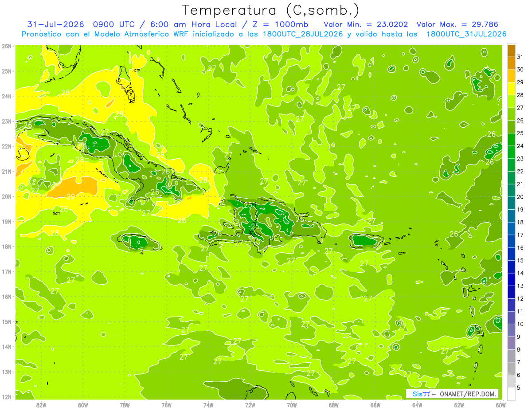Click the "26N" latitude axis label
The width and height of the screenshot is (532, 411).
pyautogui.click(x=7, y=46)
